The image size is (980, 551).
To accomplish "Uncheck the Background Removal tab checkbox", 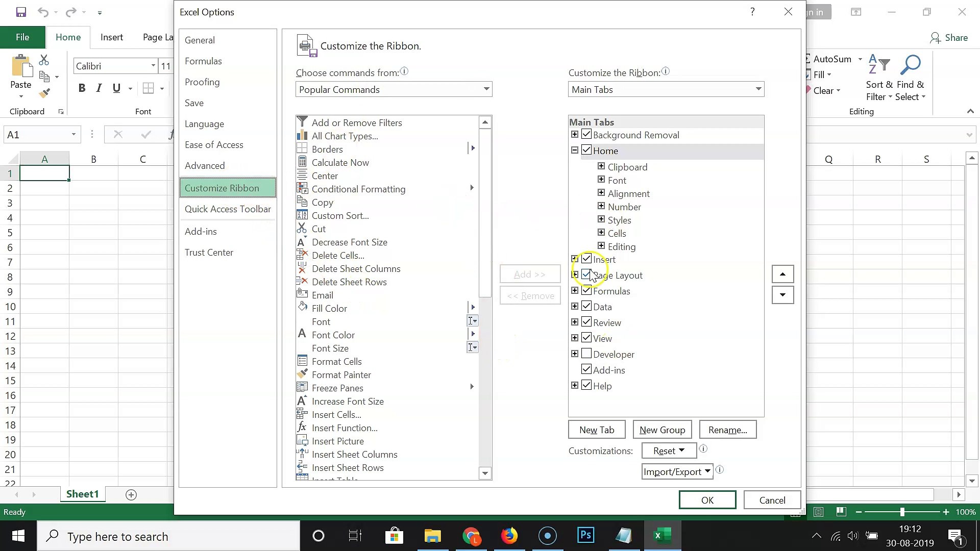I will click(586, 135).
